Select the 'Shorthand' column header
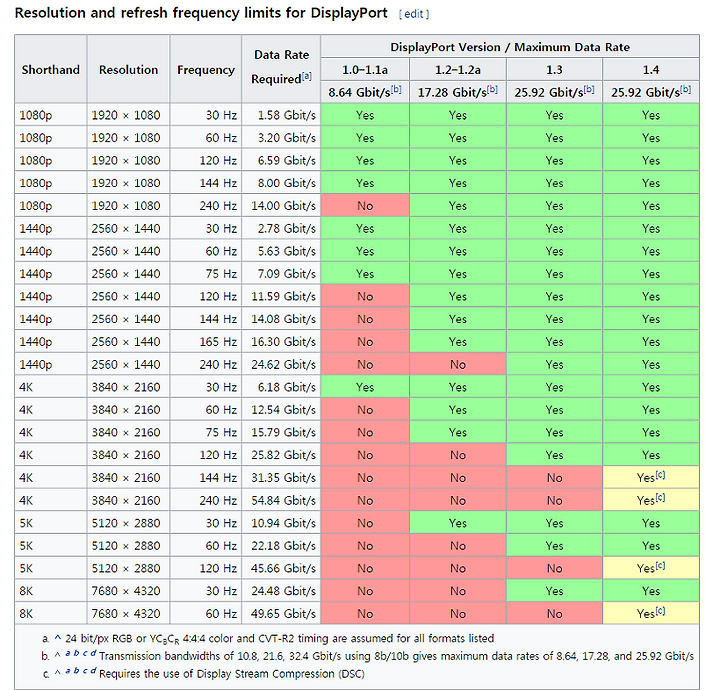Screen dimensions: 720x690 (51, 69)
